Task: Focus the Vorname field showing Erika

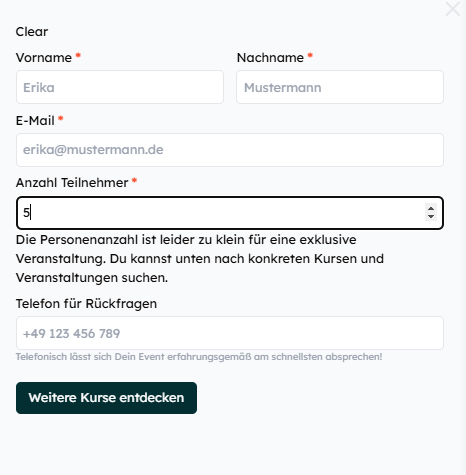Action: tap(120, 87)
